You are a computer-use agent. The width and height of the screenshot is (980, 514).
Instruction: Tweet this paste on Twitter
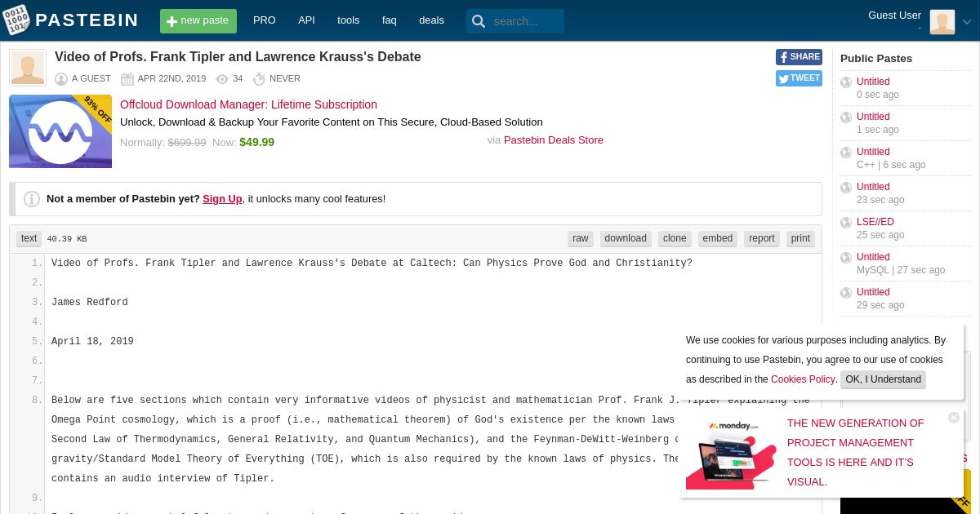799,78
